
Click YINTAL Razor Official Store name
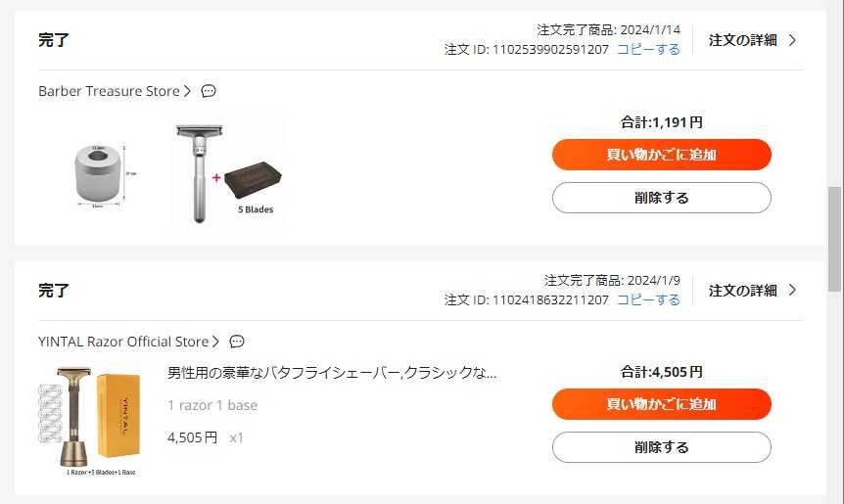click(123, 342)
